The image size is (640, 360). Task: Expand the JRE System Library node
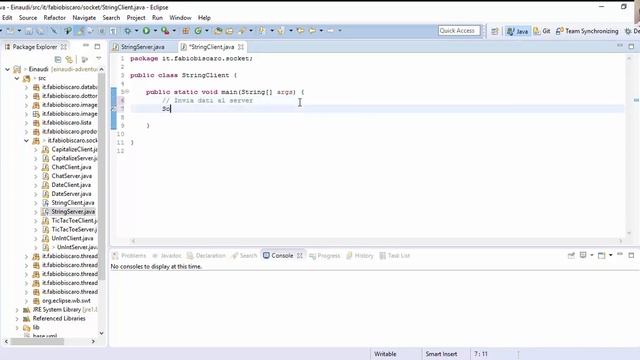pyautogui.click(x=17, y=310)
